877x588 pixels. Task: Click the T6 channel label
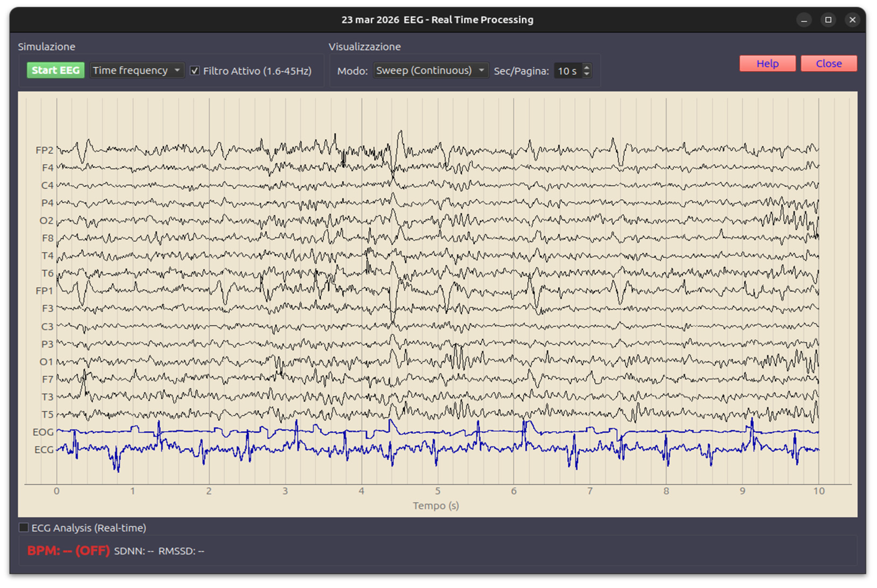[47, 273]
